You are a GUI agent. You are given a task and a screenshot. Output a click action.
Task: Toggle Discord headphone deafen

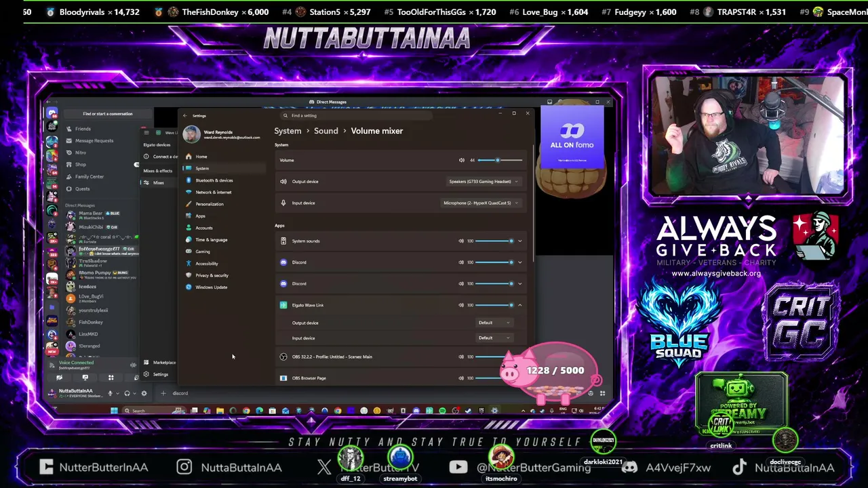tap(127, 393)
